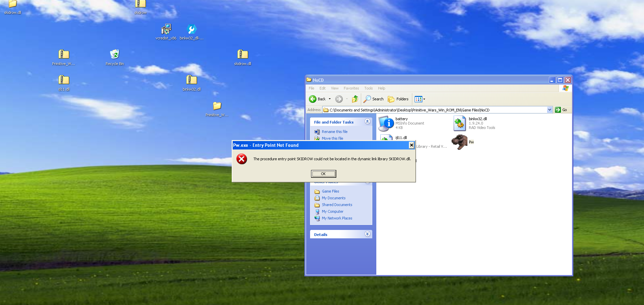Click the Move this file link
Viewport: 644px width, 305px height.
pyautogui.click(x=332, y=138)
